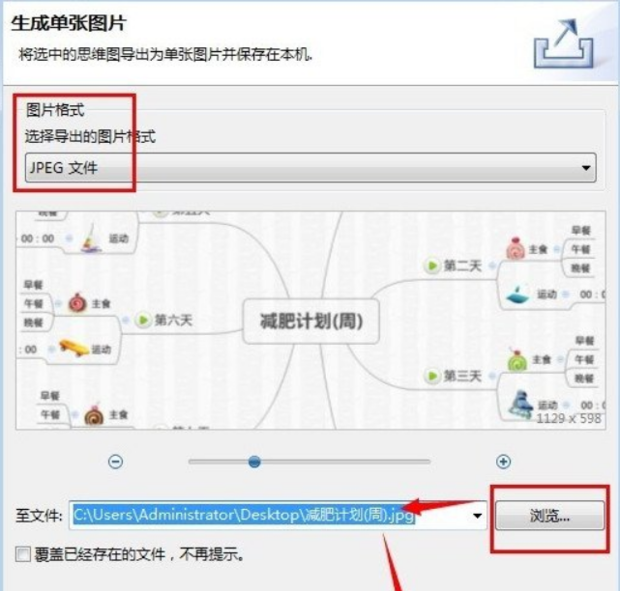Click central topic 减肥计划(周) in the preview
Viewport: 620px width, 591px height.
click(x=311, y=321)
